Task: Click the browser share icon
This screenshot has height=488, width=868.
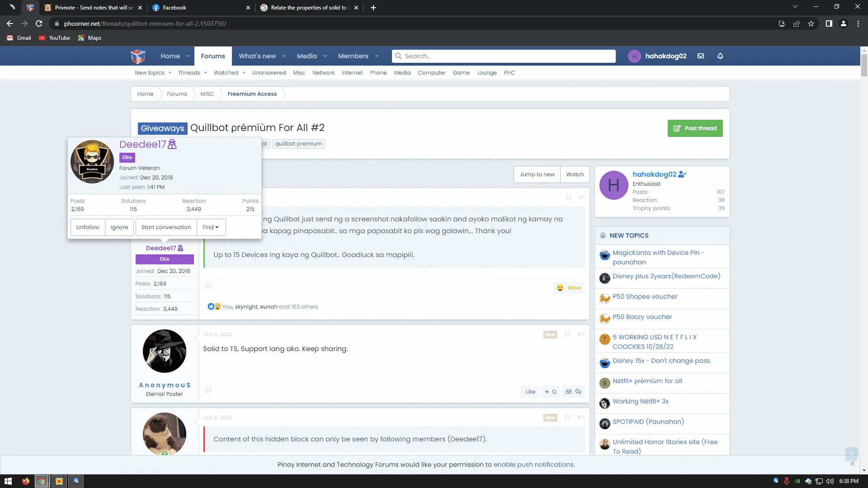Action: click(797, 23)
